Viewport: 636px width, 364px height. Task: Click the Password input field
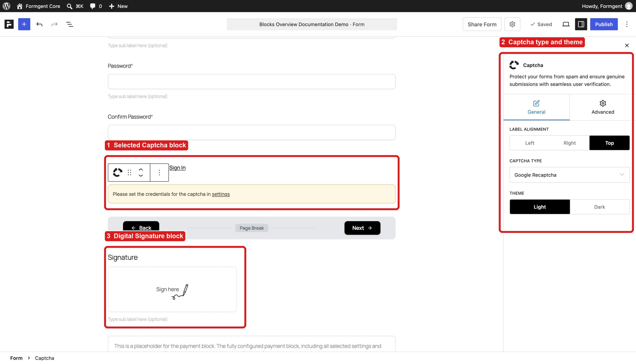click(252, 81)
